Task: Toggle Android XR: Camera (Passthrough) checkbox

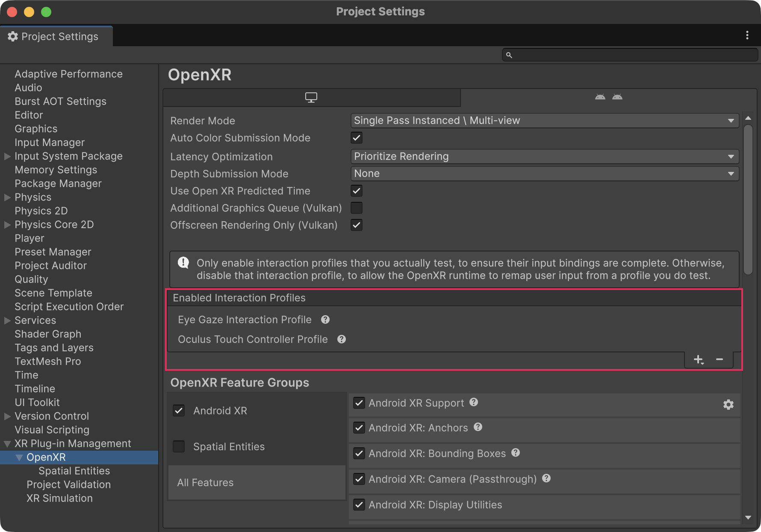Action: pyautogui.click(x=359, y=479)
